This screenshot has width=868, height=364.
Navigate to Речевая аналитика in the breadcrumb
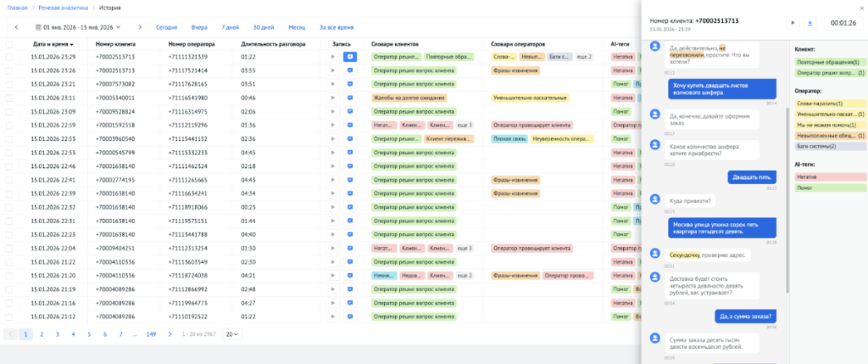point(55,8)
